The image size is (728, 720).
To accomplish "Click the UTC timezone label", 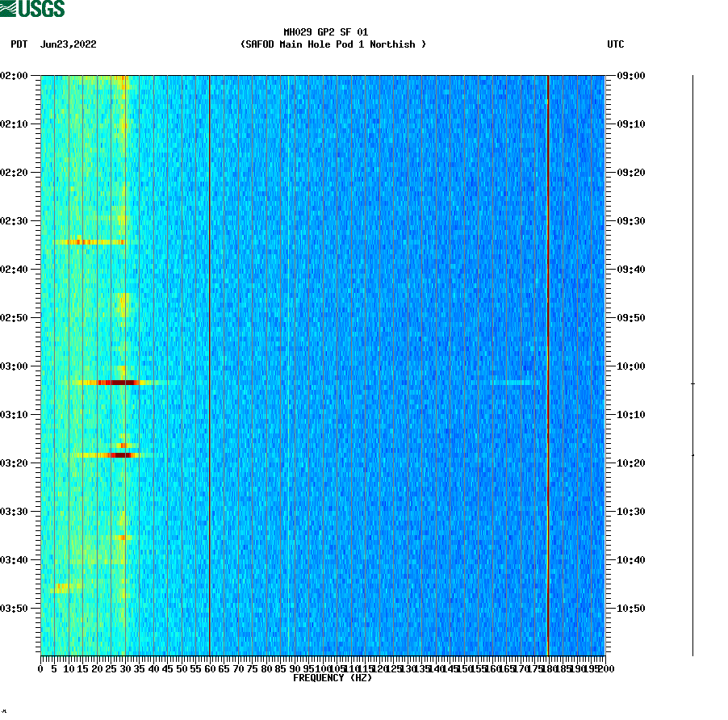I will [617, 45].
